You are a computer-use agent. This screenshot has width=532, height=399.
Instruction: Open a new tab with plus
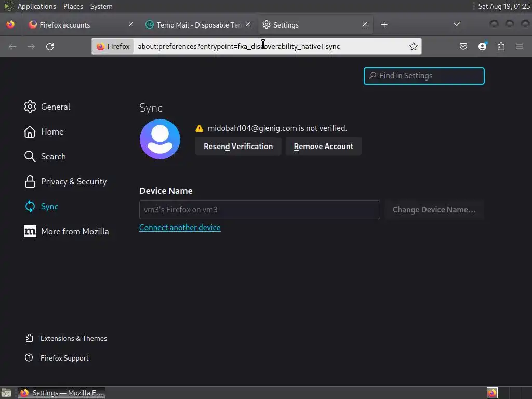pyautogui.click(x=384, y=25)
